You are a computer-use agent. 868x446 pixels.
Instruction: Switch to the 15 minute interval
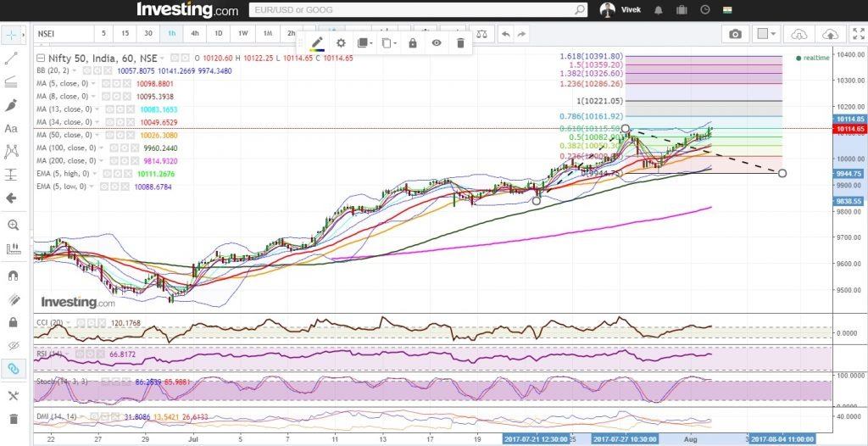(125, 34)
